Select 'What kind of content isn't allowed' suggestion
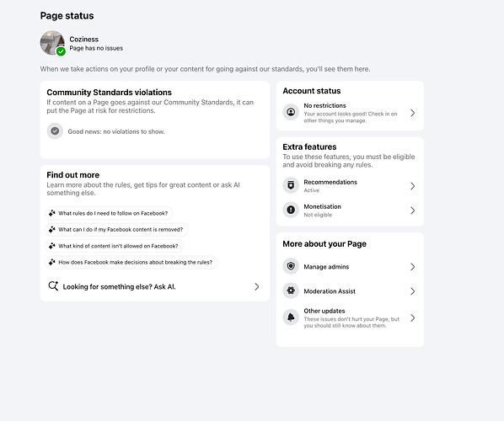 114,246
